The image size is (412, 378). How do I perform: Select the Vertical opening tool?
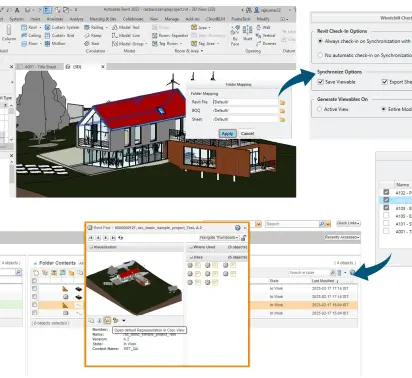pos(266,35)
